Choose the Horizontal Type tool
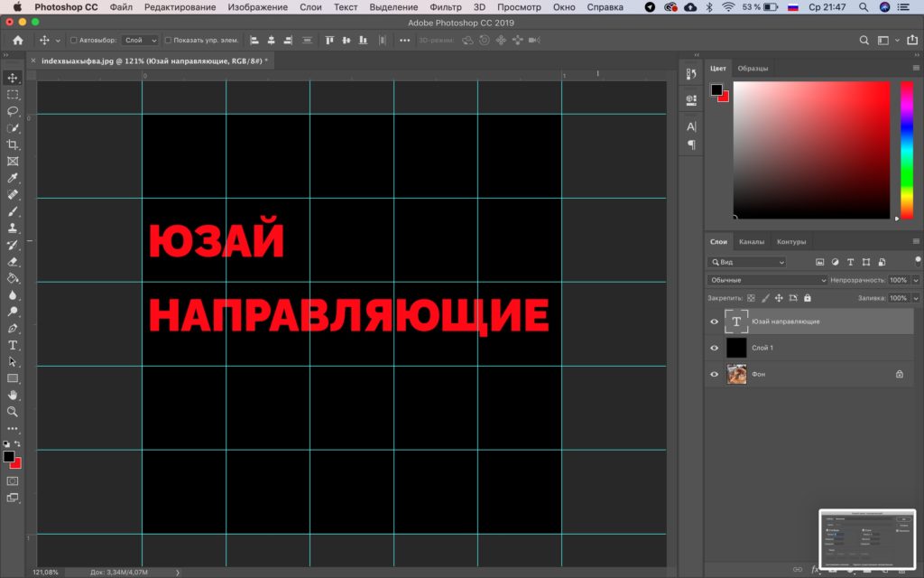 [14, 345]
